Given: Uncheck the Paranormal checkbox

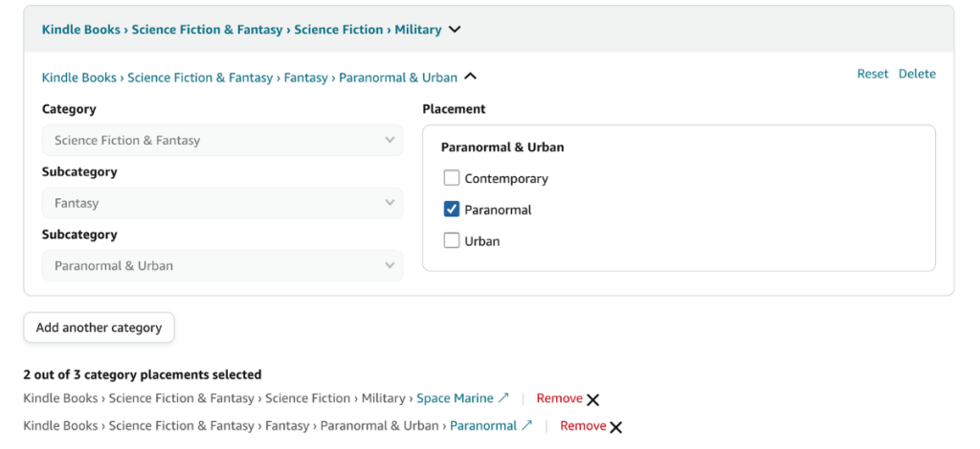Looking at the screenshot, I should click(x=452, y=210).
